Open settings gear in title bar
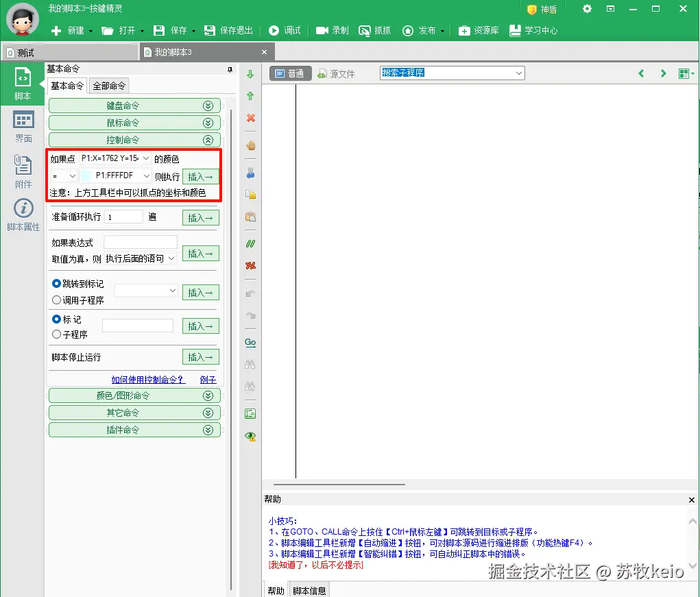The image size is (700, 597). pos(587,8)
